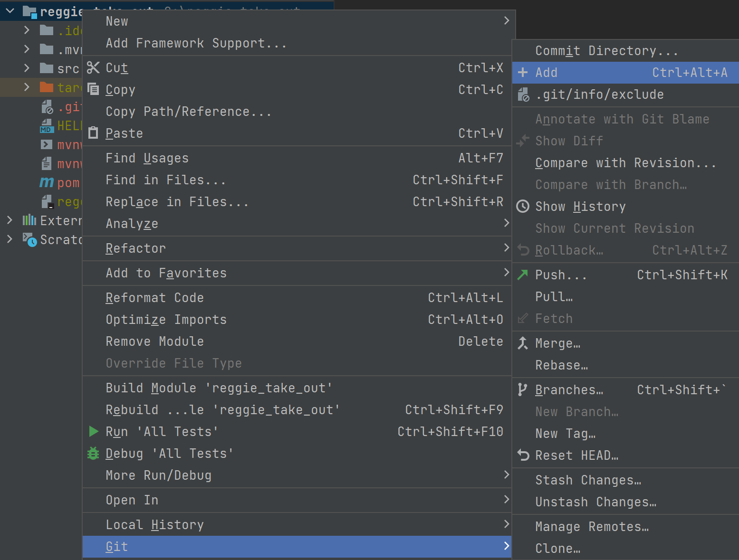Click the Show History clock icon
Image resolution: width=739 pixels, height=560 pixels.
[x=523, y=206]
